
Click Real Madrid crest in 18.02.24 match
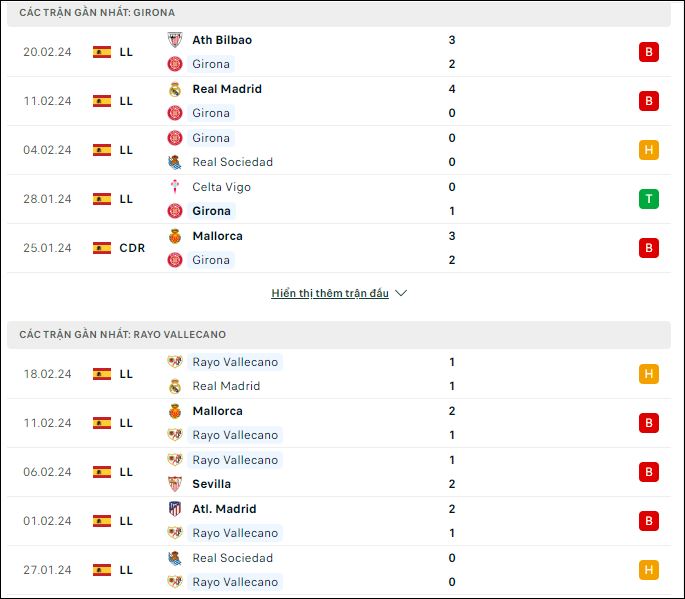point(175,386)
